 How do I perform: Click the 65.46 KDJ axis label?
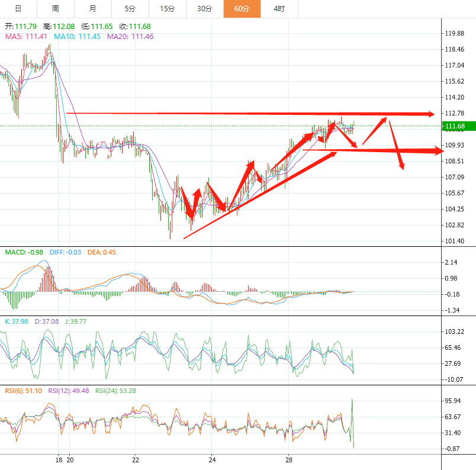[x=453, y=347]
